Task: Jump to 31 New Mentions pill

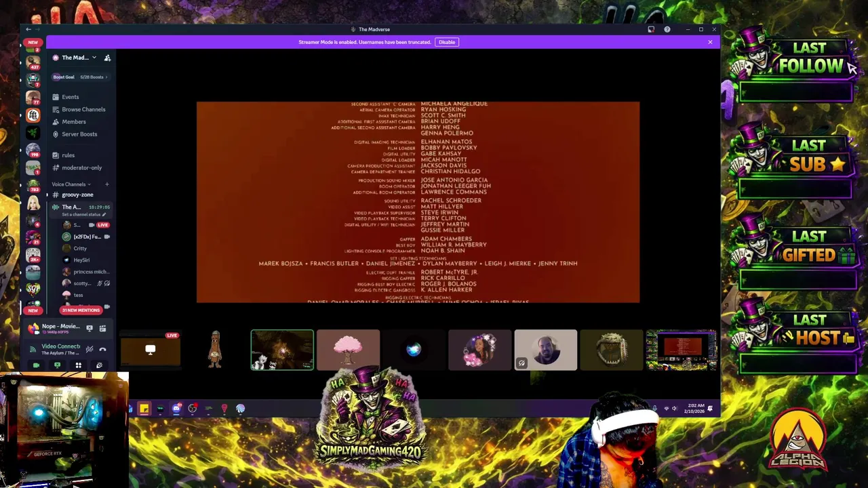Action: (x=81, y=310)
